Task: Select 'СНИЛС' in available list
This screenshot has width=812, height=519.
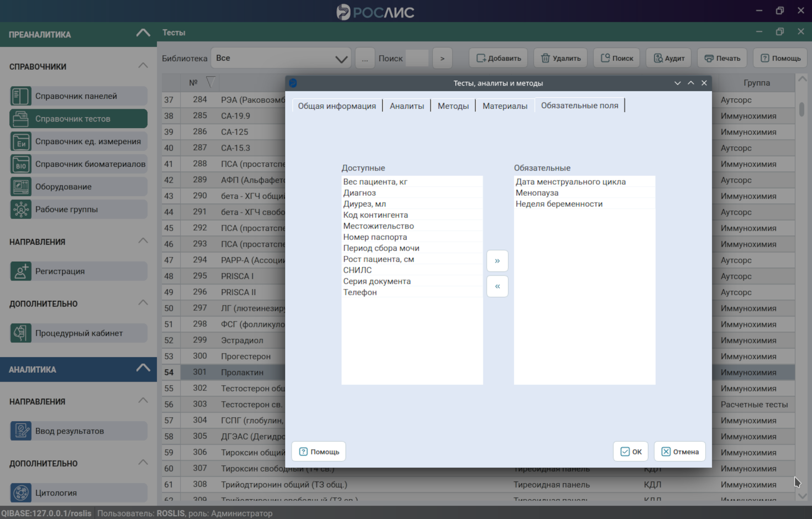Action: [412, 270]
